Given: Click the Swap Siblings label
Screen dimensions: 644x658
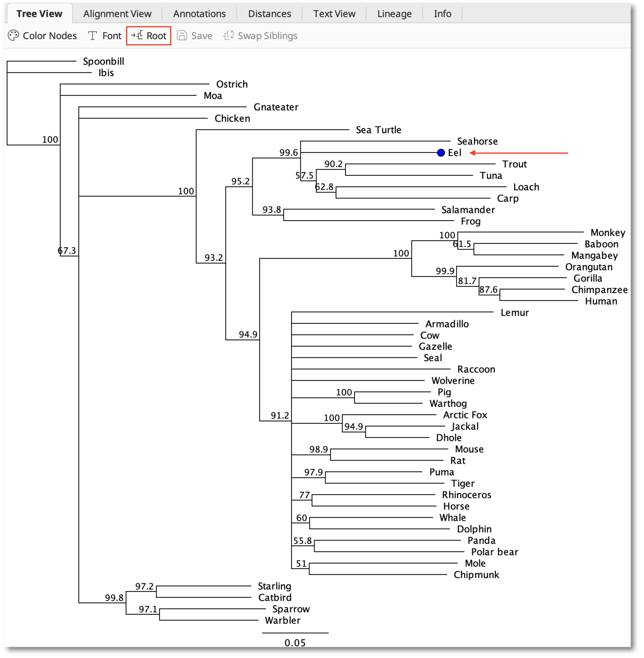Looking at the screenshot, I should click(268, 36).
